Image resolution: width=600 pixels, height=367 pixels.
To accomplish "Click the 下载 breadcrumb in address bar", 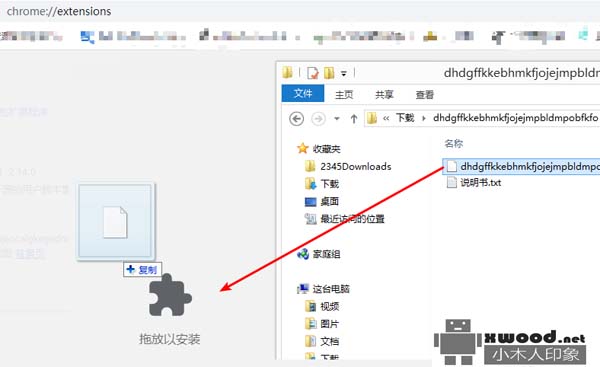I will (x=405, y=118).
